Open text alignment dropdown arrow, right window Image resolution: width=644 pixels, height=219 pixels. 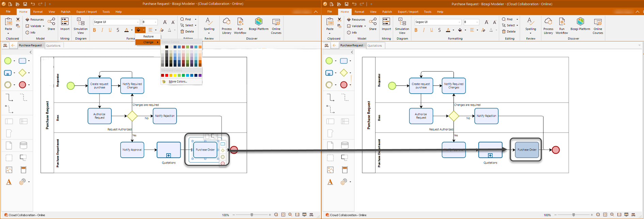477,30
